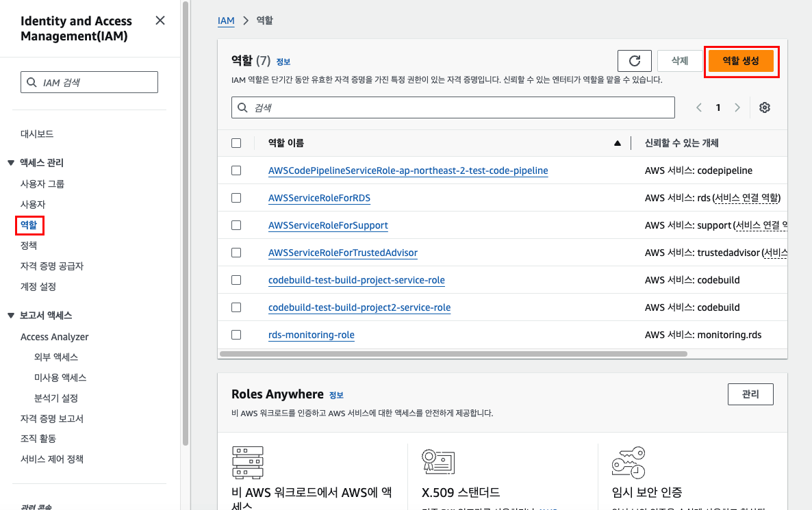Collapse the 액세스 관리 section
812x510 pixels.
coord(11,163)
